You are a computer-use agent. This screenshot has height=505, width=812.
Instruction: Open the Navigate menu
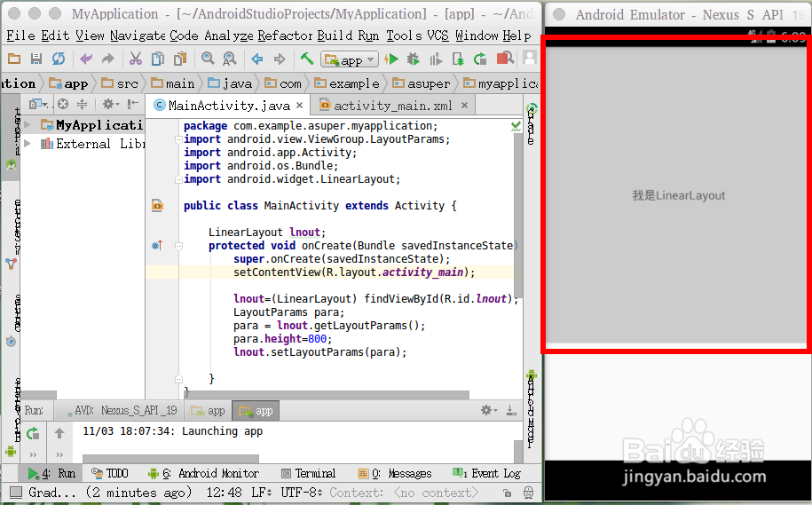click(138, 36)
